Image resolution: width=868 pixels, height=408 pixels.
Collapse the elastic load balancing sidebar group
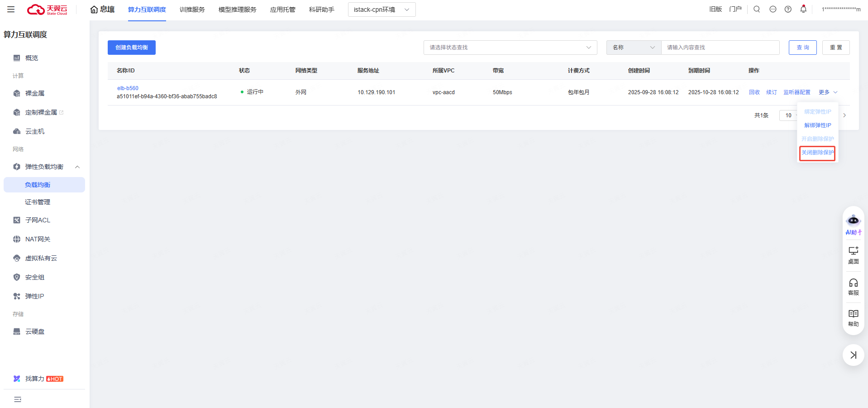click(77, 167)
